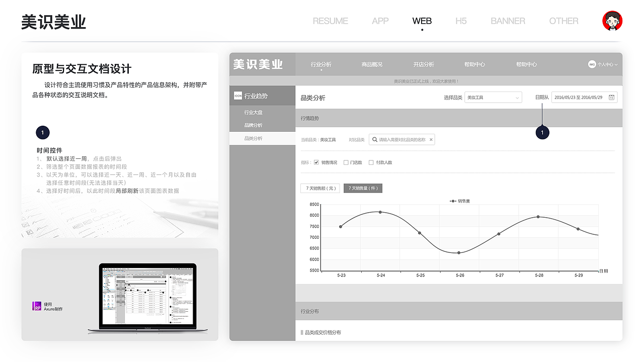Click the chart data point above 5-28

[538, 217]
